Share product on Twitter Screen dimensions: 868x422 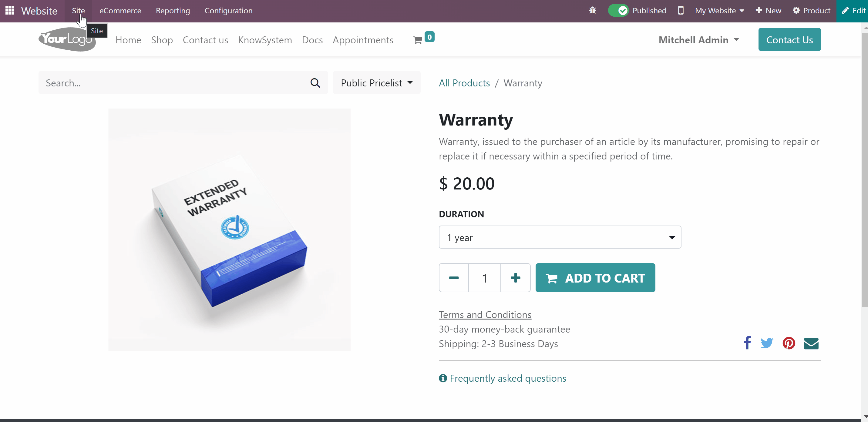(x=767, y=343)
